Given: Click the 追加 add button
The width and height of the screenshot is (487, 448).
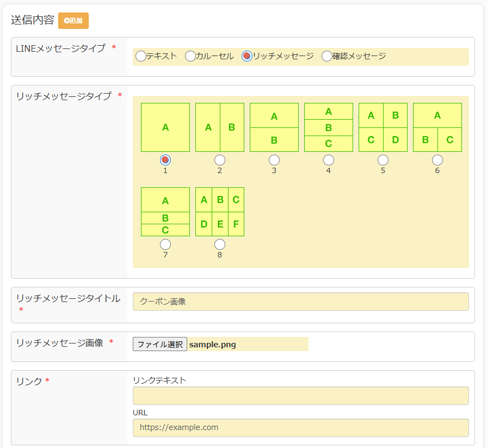Looking at the screenshot, I should pyautogui.click(x=73, y=21).
